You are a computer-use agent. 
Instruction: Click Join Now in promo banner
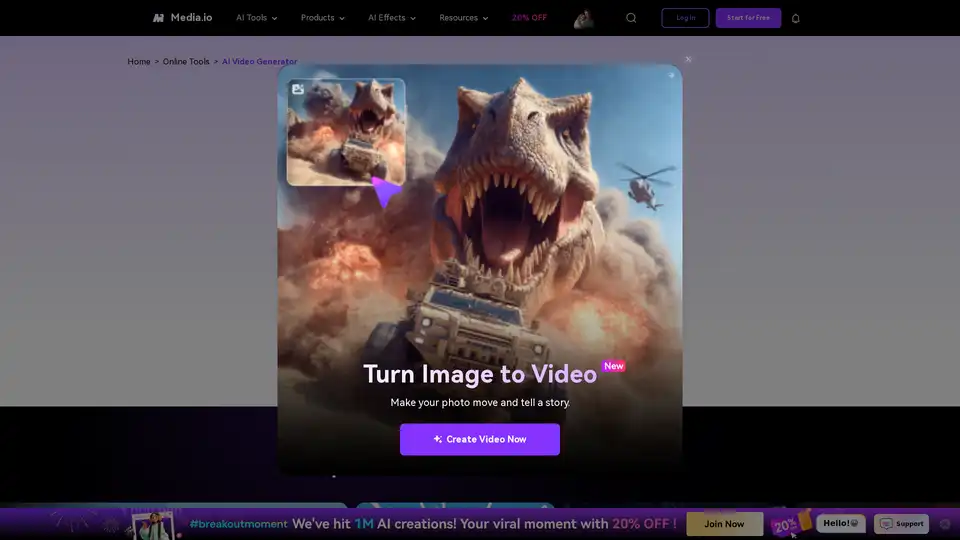[x=724, y=524]
